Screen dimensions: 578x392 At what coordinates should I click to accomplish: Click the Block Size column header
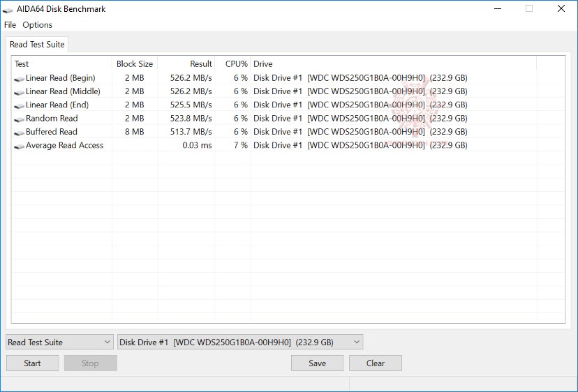click(135, 63)
